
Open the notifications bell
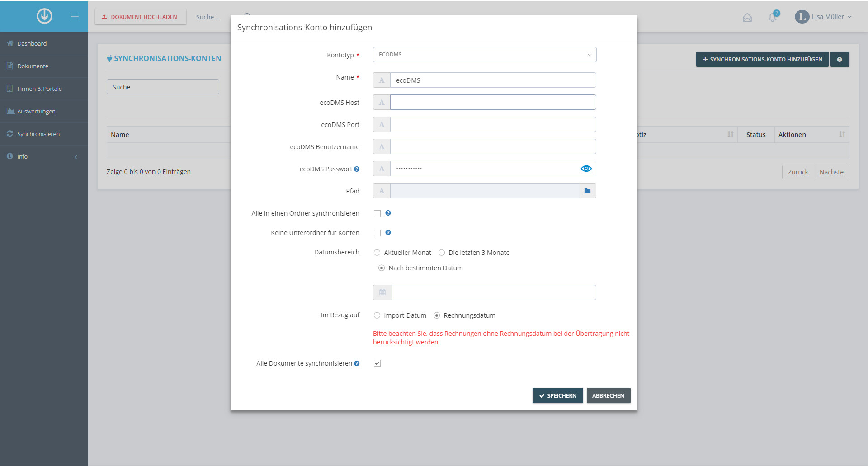tap(773, 17)
